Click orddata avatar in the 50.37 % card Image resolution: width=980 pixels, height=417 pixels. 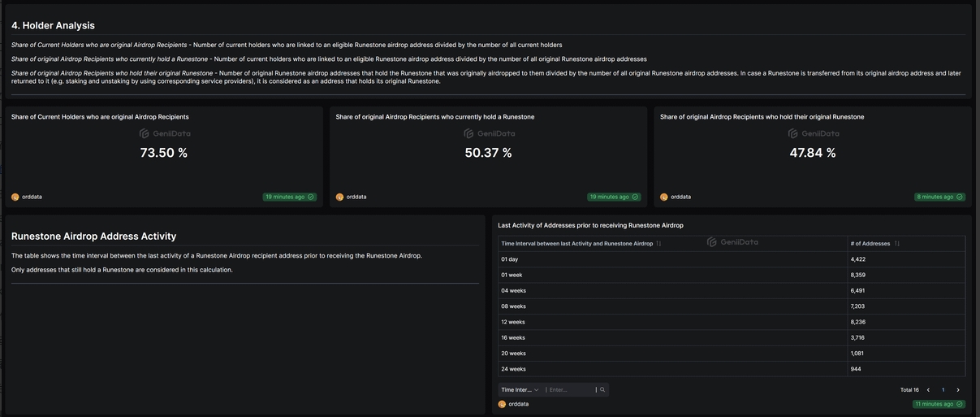tap(339, 197)
